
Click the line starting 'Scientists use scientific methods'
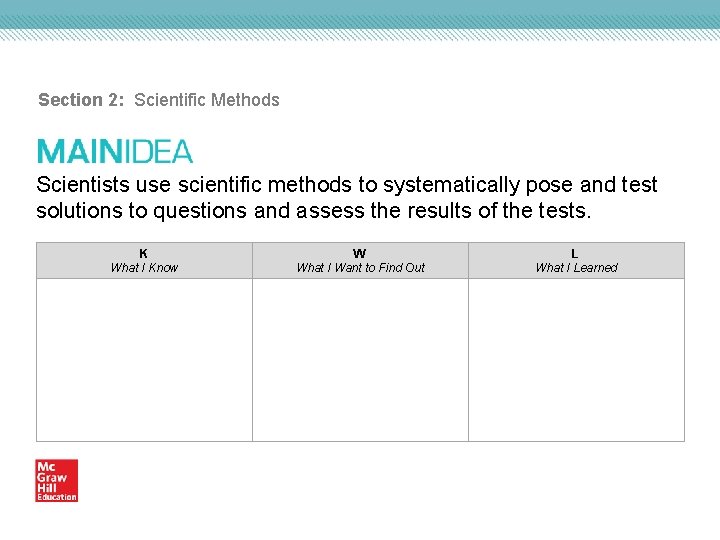tap(346, 185)
